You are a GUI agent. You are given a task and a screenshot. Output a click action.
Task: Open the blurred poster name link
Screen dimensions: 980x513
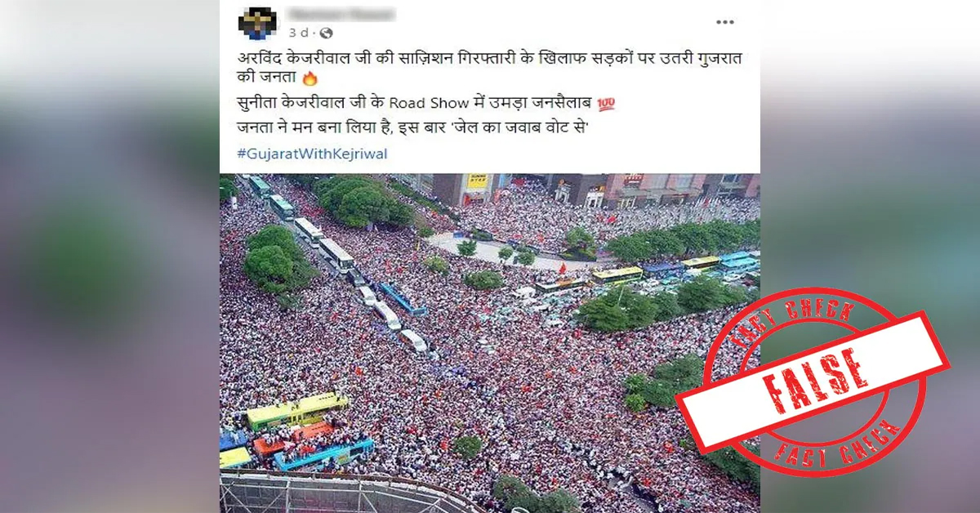341,14
